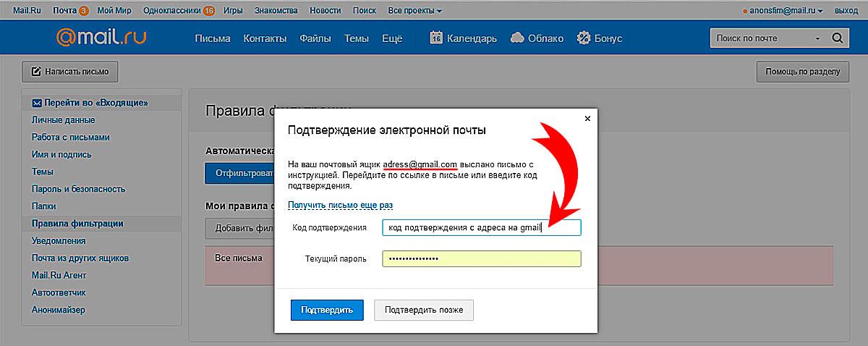Click the «Текущий пароль» password field

coord(481,258)
